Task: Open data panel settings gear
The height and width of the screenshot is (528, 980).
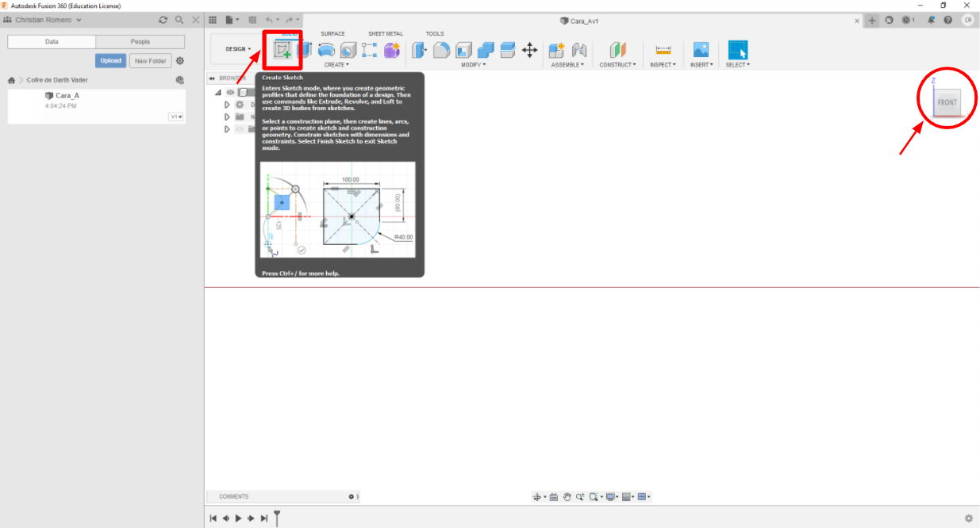Action: click(x=180, y=61)
